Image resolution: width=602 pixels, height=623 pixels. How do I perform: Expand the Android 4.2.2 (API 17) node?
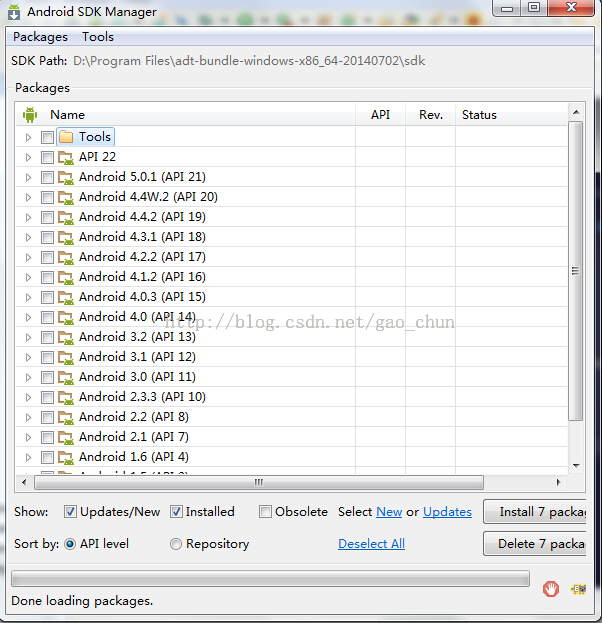pyautogui.click(x=28, y=257)
